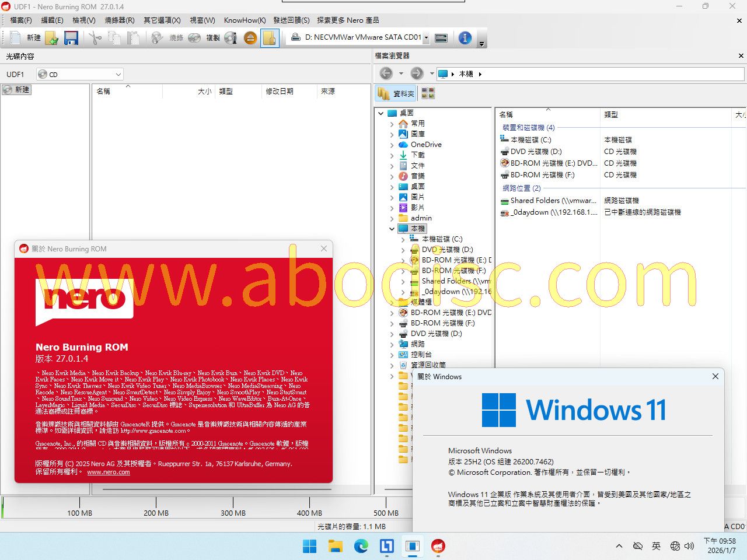Open the recorder drive selection dropdown
This screenshot has width=747, height=560.
click(426, 38)
